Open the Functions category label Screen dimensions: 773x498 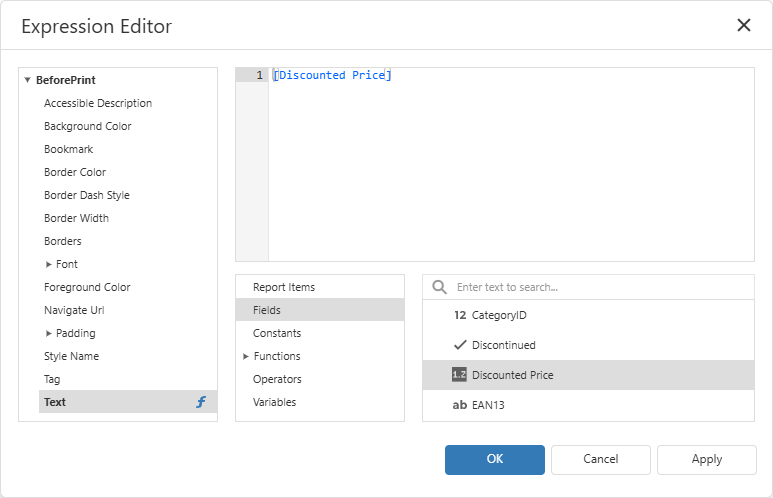tap(277, 356)
